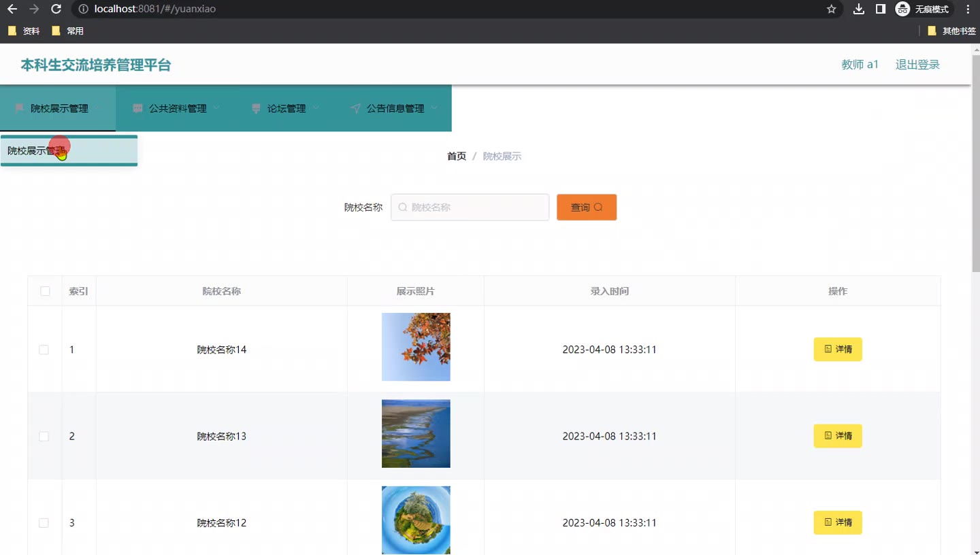
Task: Open the Chrome three-dot menu
Action: (968, 9)
